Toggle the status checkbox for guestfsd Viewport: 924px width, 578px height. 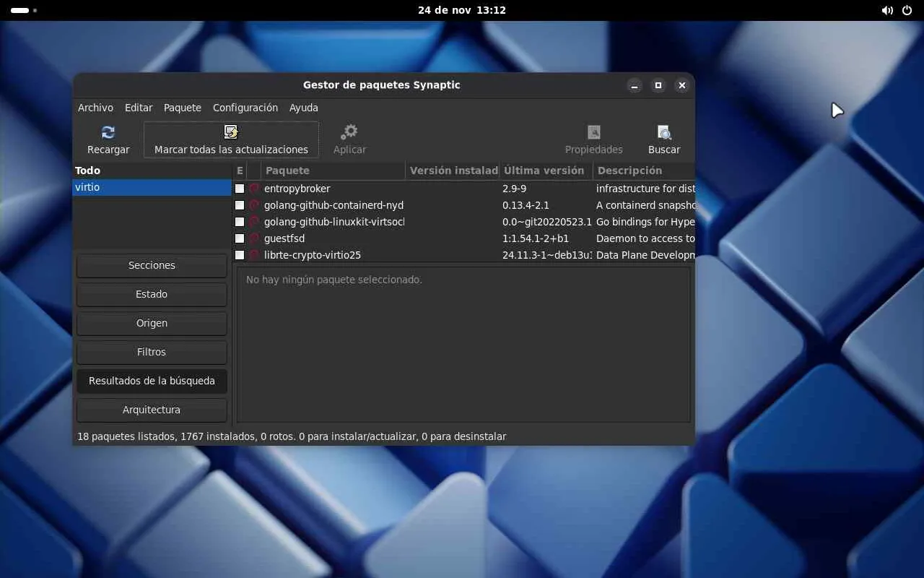240,238
